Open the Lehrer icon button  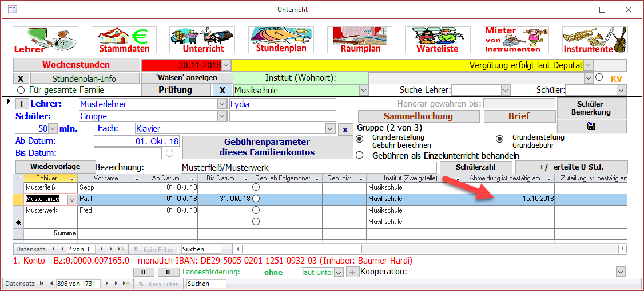pos(45,40)
